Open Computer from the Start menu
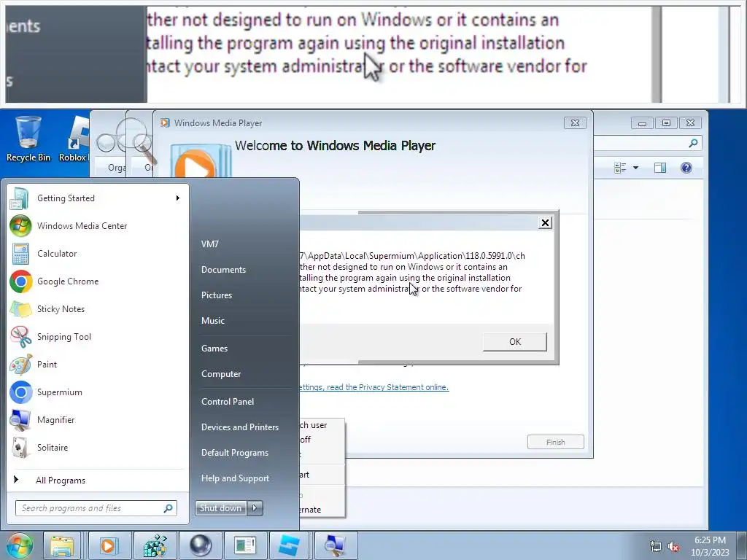Screen dimensions: 747x560 pyautogui.click(x=221, y=374)
